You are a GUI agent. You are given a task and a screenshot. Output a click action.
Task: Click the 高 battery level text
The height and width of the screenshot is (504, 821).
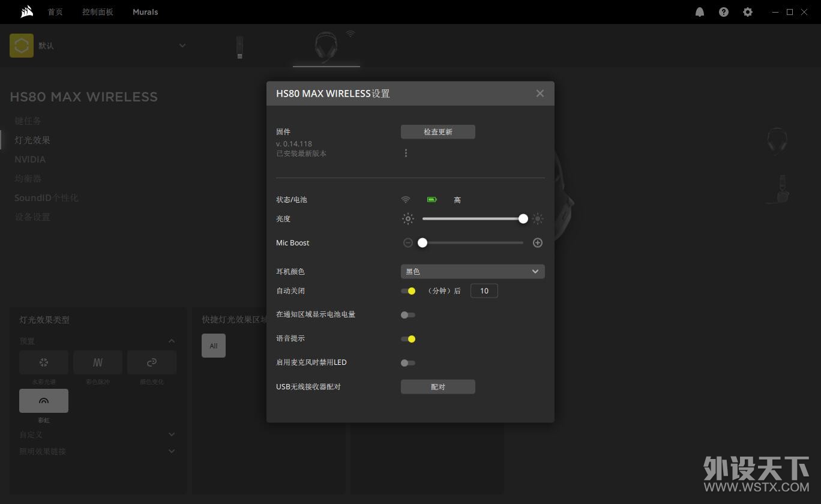(457, 200)
